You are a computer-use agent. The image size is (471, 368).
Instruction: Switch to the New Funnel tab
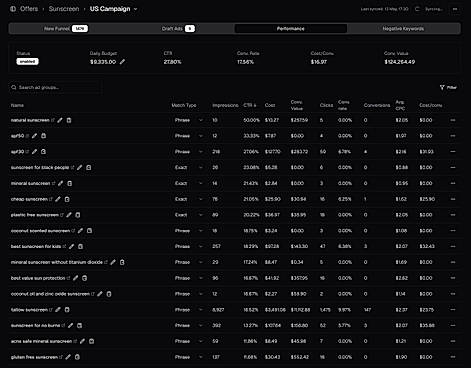[66, 29]
